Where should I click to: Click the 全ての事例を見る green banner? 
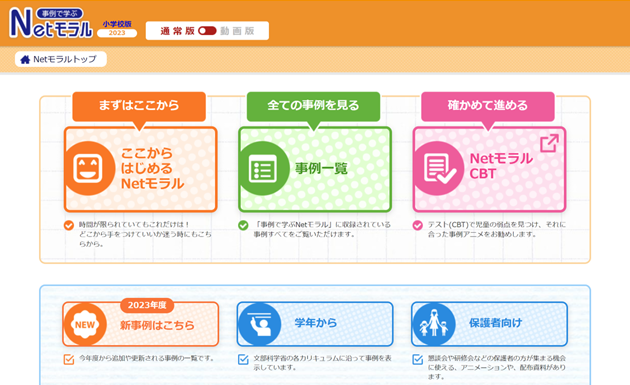(313, 105)
